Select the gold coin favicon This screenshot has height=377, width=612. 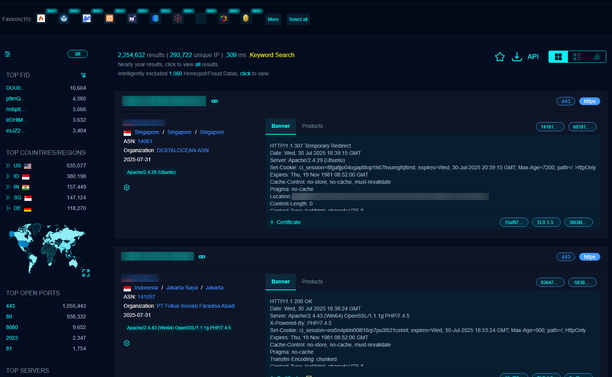pyautogui.click(x=246, y=18)
